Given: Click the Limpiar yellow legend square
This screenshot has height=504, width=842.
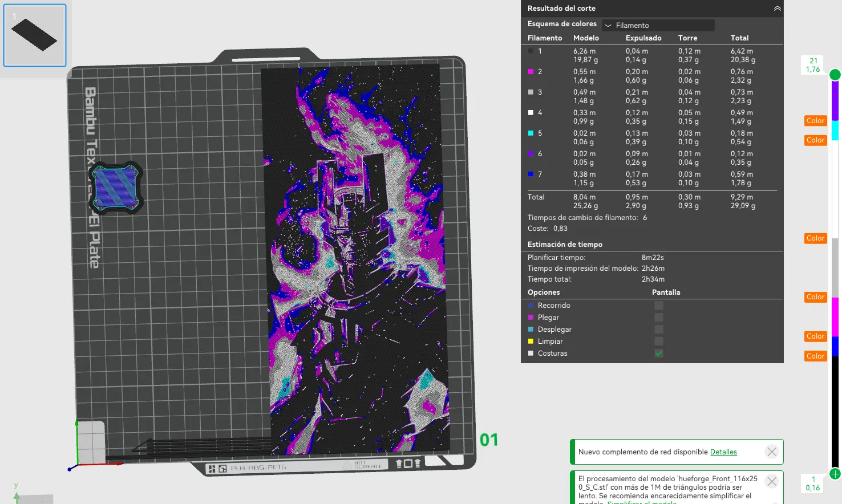Looking at the screenshot, I should pyautogui.click(x=531, y=342).
